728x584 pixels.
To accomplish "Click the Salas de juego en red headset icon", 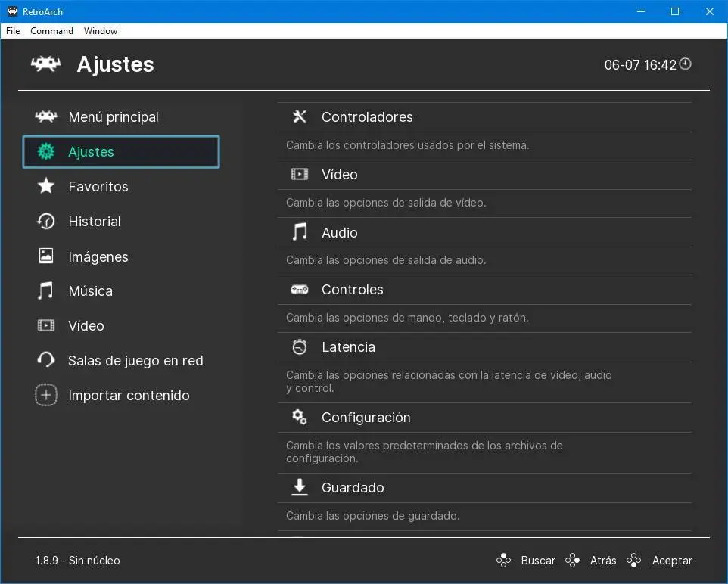I will (46, 360).
